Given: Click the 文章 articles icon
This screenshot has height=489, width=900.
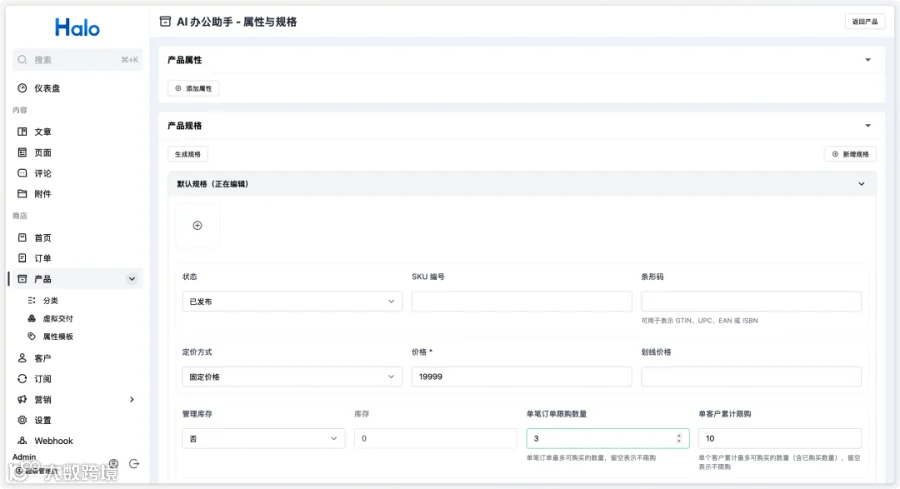Looking at the screenshot, I should pyautogui.click(x=22, y=131).
